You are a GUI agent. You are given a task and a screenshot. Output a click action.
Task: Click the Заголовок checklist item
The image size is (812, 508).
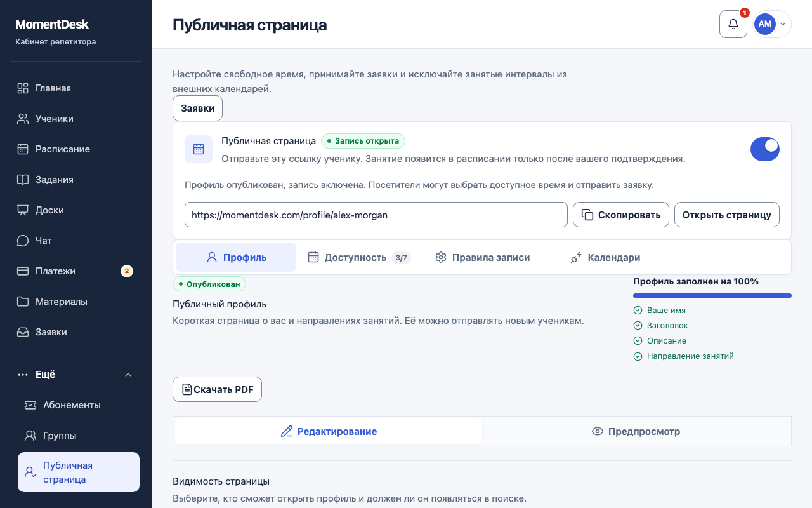[660, 326]
